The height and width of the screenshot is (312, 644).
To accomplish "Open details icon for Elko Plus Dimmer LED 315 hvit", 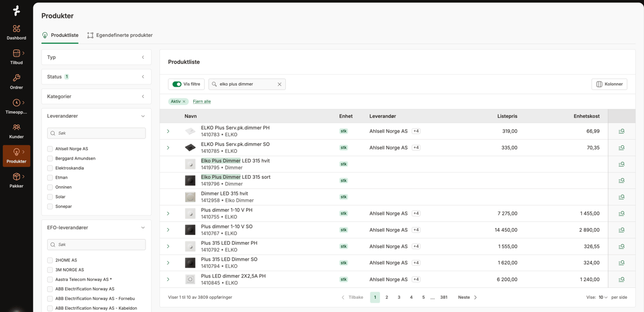I will pyautogui.click(x=622, y=164).
